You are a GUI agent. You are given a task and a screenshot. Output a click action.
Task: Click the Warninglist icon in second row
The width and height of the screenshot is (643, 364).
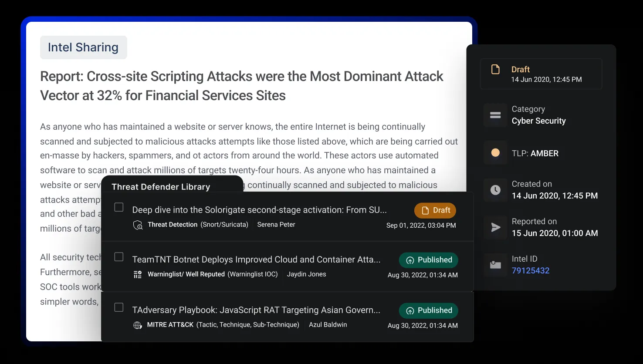[138, 275]
